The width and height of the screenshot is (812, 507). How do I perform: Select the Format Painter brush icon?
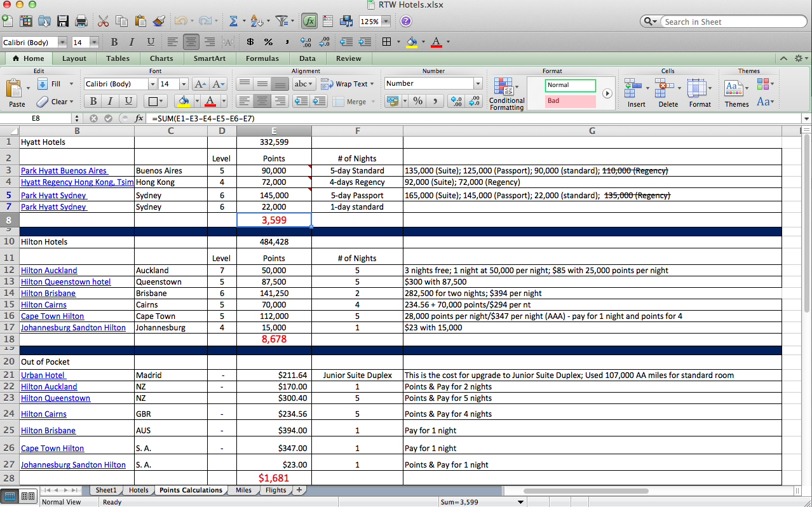(158, 22)
